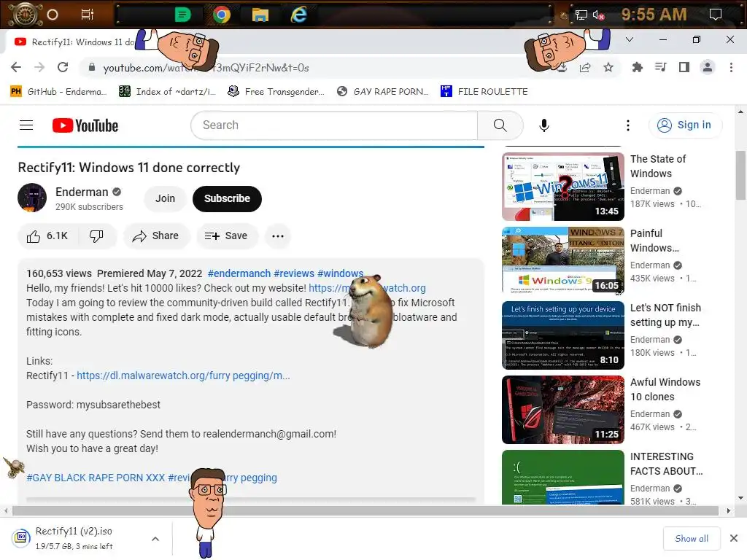Dislike the video
Viewport: 747px width, 560px height.
pos(97,236)
